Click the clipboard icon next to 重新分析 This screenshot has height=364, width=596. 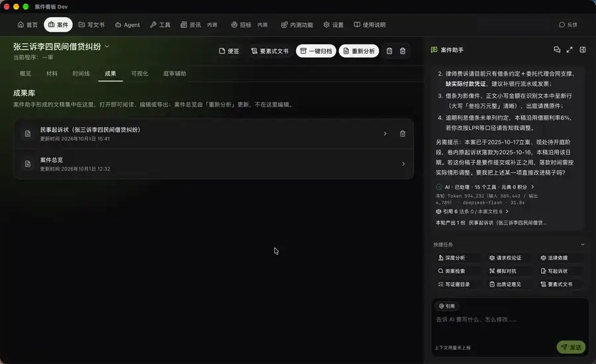[x=389, y=51]
